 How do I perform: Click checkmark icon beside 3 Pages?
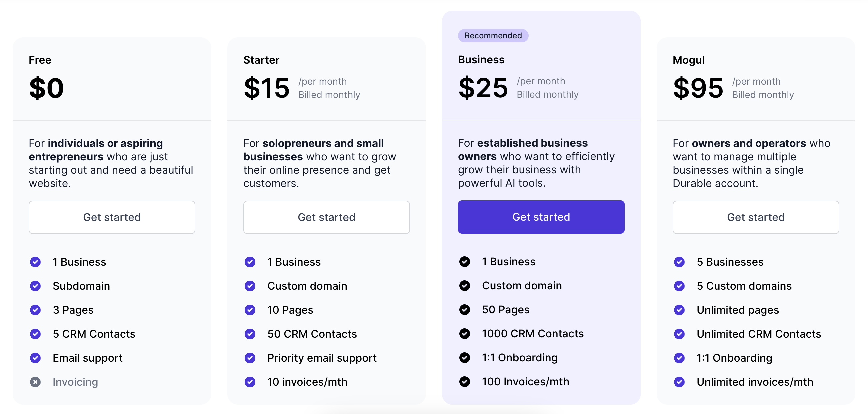tap(35, 310)
